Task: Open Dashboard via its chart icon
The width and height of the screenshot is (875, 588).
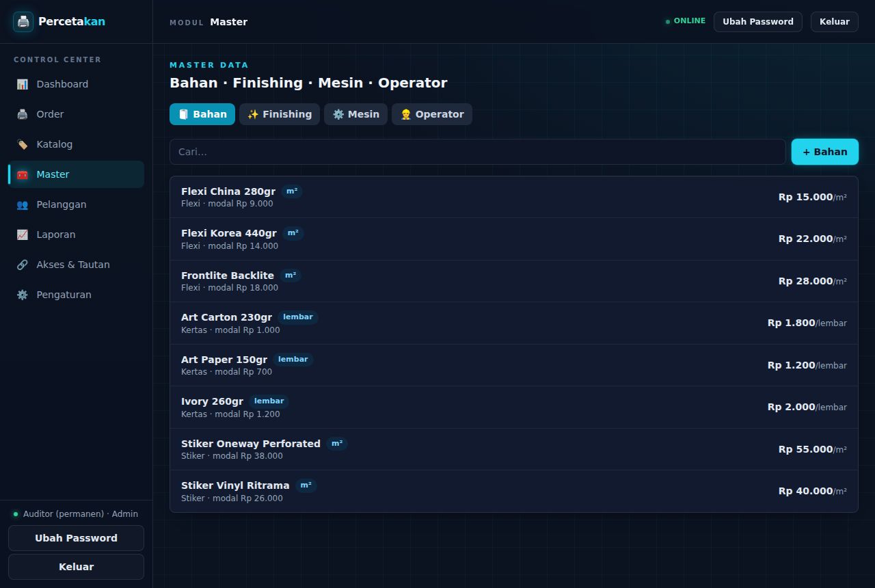Action: pos(23,84)
